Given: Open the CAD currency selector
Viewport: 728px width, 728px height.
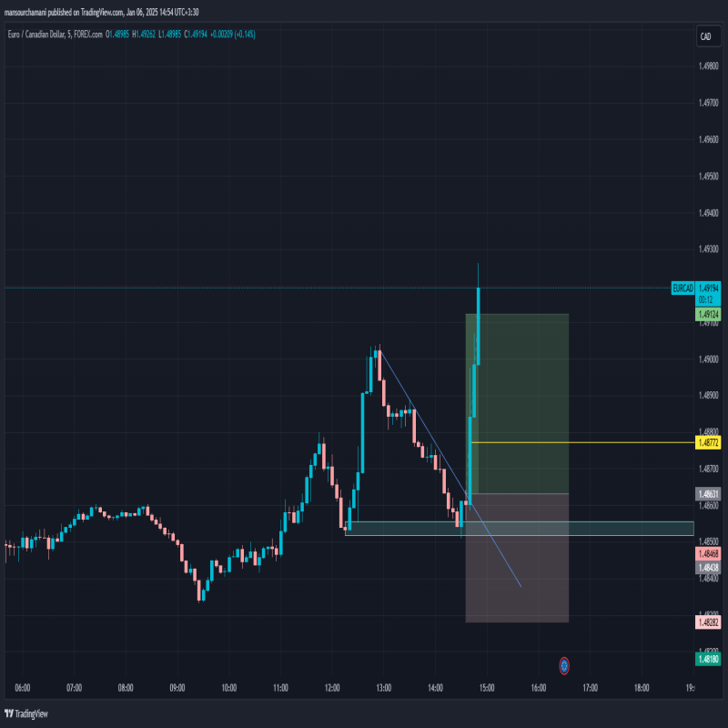Looking at the screenshot, I should pos(705,35).
